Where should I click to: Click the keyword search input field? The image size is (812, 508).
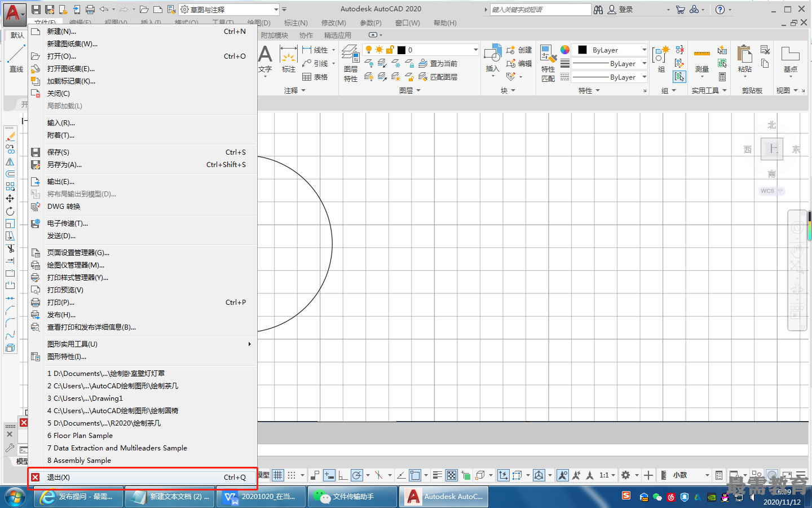[x=540, y=10]
